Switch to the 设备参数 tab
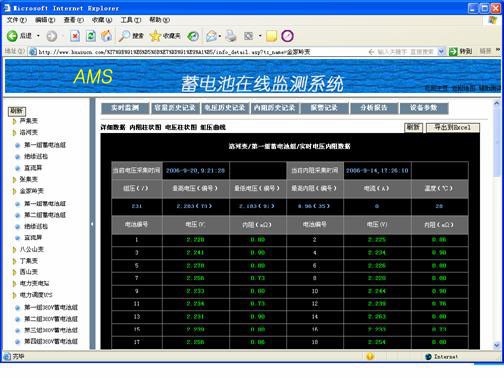Screen dimensions: 504x378 coord(424,108)
